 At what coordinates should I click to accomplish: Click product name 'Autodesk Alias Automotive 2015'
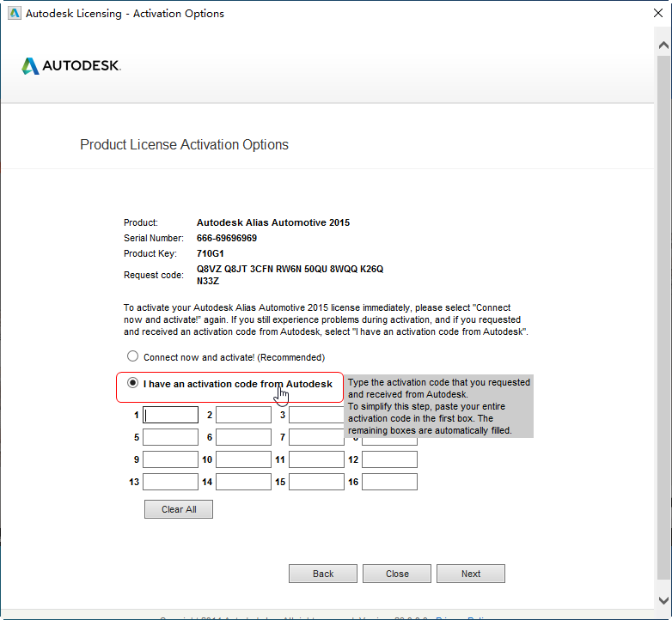click(273, 222)
